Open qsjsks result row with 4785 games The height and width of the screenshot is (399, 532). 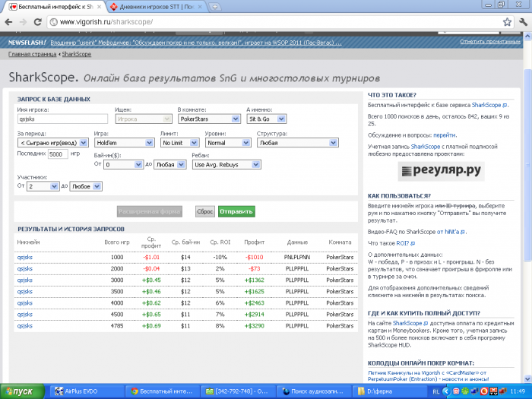coord(25,326)
